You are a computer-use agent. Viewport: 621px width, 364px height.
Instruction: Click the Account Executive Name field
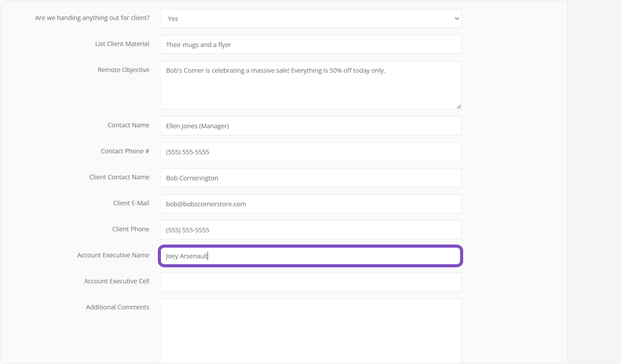(310, 256)
